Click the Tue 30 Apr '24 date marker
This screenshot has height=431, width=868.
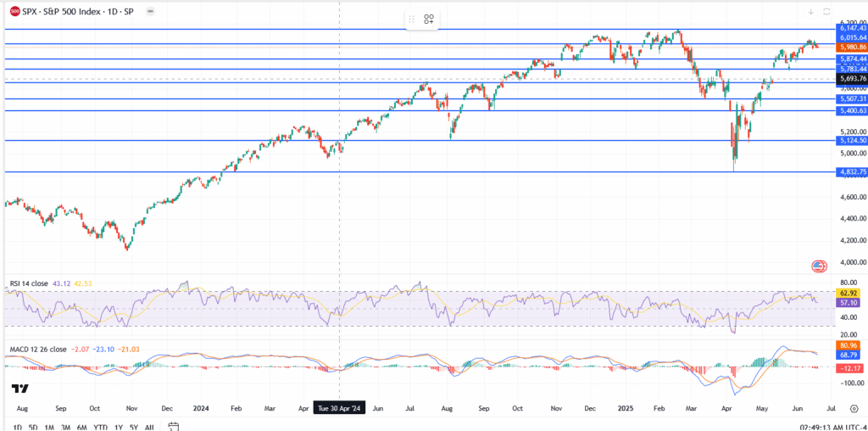click(340, 406)
